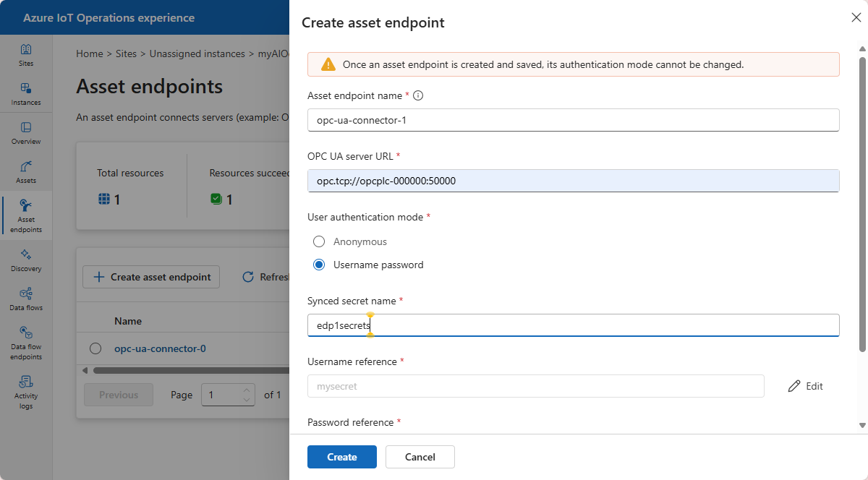868x480 pixels.
Task: Select the opc-ua-connector-0 row radio button
Action: (95, 348)
